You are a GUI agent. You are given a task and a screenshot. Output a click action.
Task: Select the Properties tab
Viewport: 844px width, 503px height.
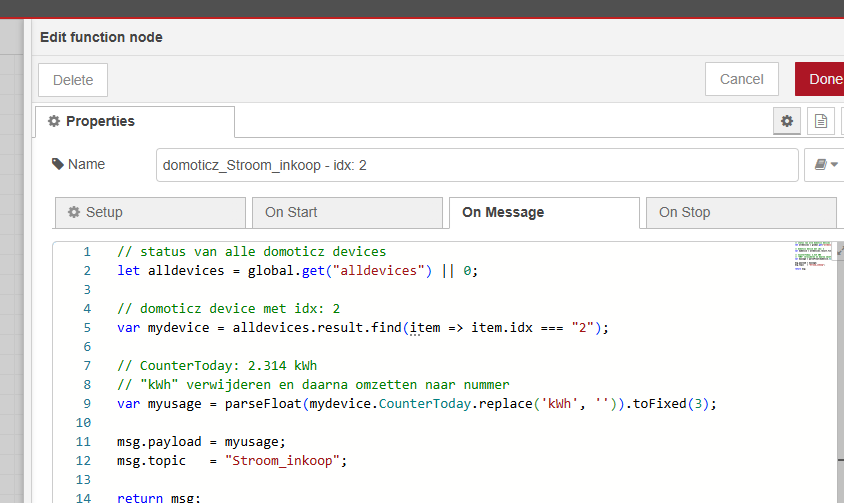click(x=135, y=121)
